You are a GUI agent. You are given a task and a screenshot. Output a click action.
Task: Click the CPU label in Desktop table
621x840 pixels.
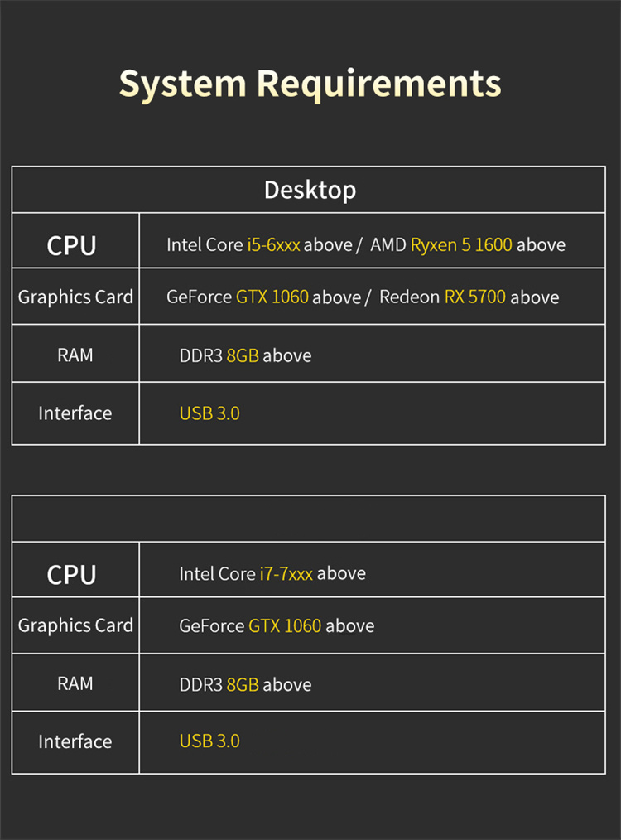(x=72, y=245)
